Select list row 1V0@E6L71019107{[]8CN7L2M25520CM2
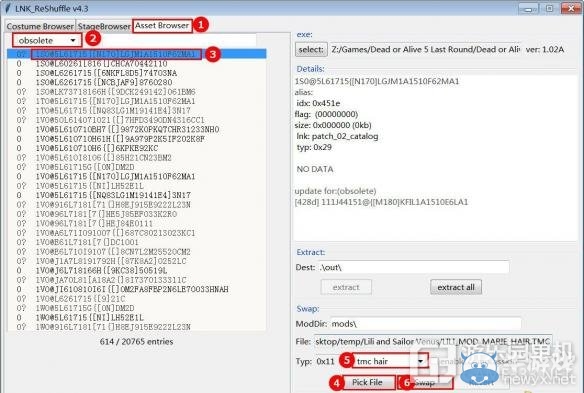The image size is (584, 393). [137, 252]
